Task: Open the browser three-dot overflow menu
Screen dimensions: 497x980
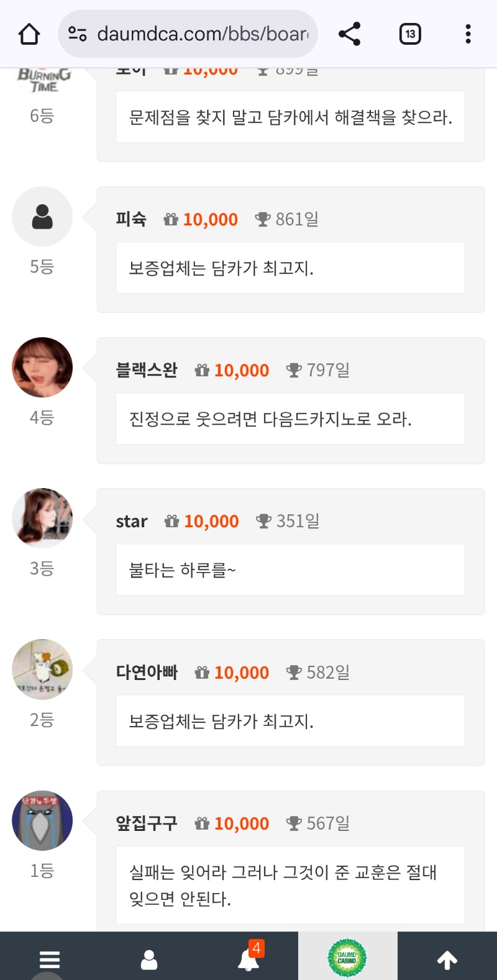Action: pyautogui.click(x=468, y=34)
